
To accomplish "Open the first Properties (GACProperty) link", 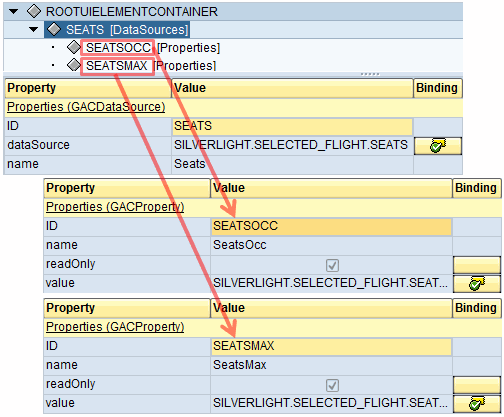I will click(x=115, y=207).
